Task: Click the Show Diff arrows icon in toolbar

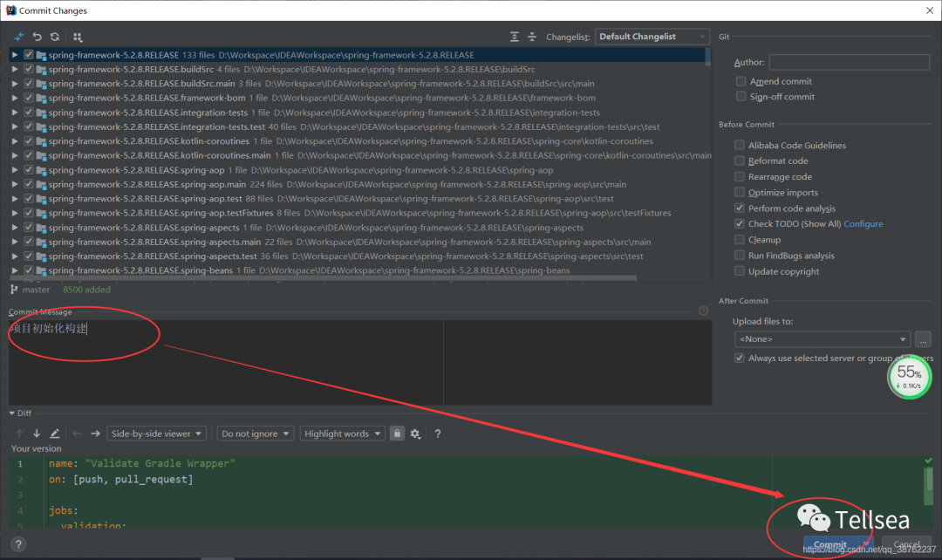Action: (x=19, y=37)
